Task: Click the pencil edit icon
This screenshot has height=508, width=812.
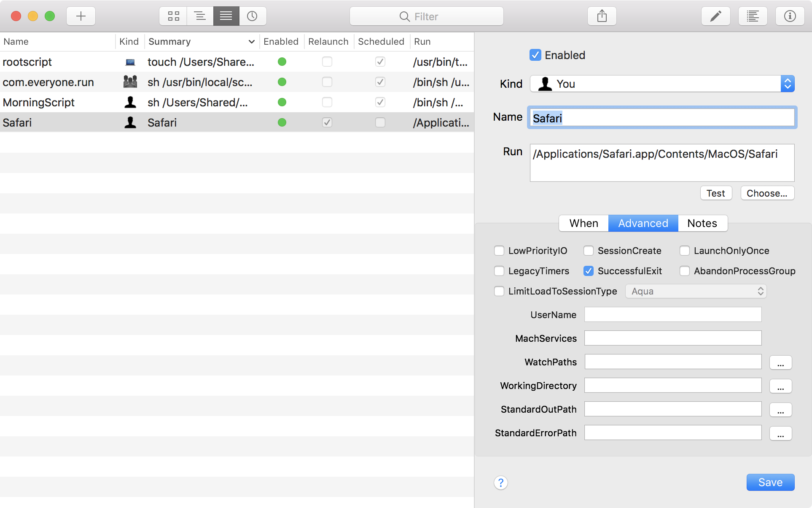Action: point(715,16)
